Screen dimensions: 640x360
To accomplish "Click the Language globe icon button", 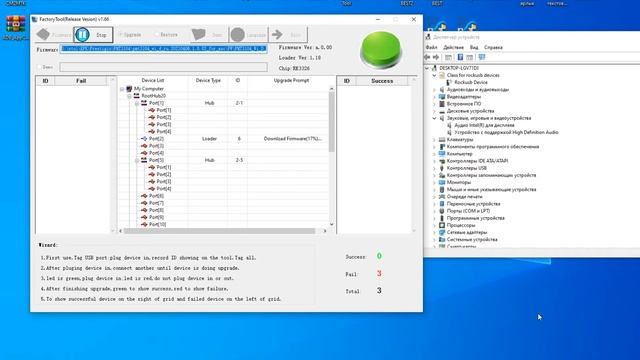I will click(238, 35).
